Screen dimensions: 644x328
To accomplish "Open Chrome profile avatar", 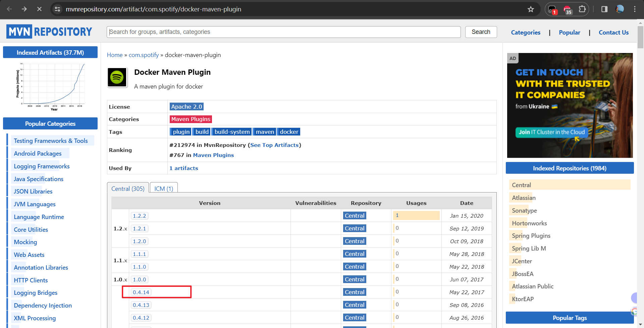I will pos(620,9).
